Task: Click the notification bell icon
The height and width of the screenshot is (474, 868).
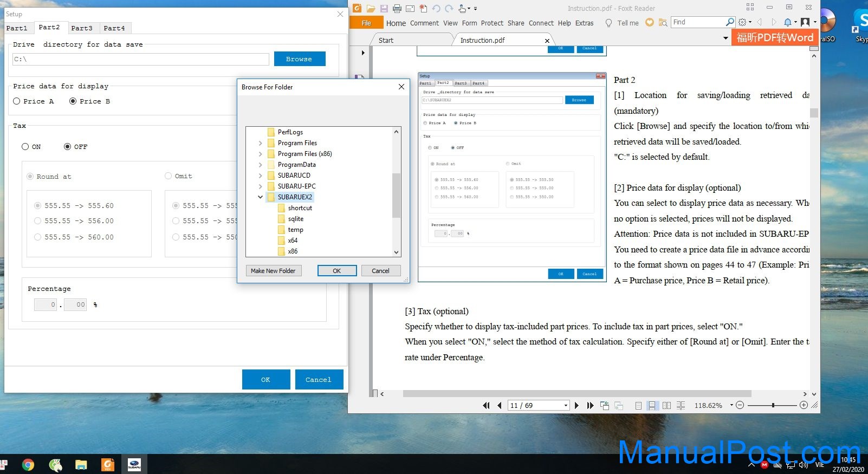Action: [788, 22]
